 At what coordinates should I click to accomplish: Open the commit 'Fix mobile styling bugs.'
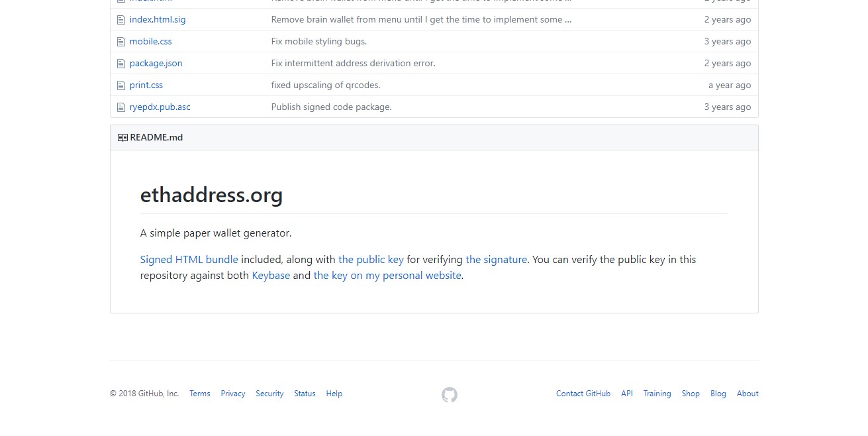pos(318,42)
